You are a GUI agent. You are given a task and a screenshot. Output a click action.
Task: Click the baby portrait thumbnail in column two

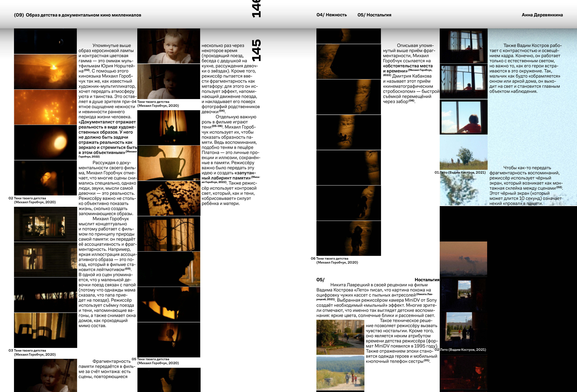point(169,46)
